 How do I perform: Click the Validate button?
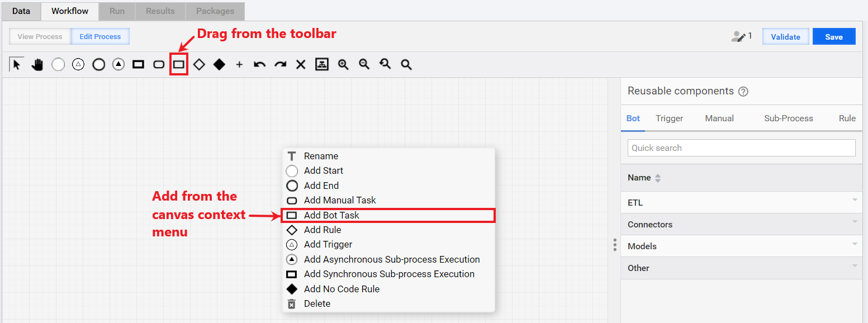point(785,36)
